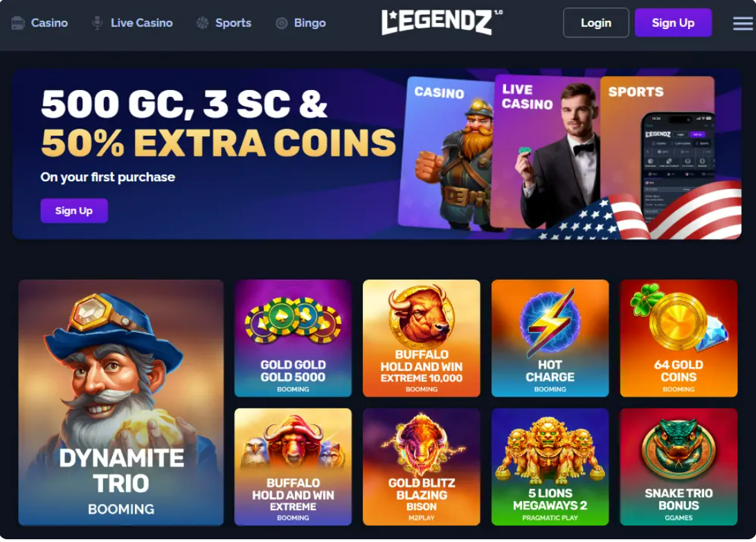The height and width of the screenshot is (542, 756).
Task: Select 5 Lions Megaways 2 tile
Action: [x=550, y=467]
